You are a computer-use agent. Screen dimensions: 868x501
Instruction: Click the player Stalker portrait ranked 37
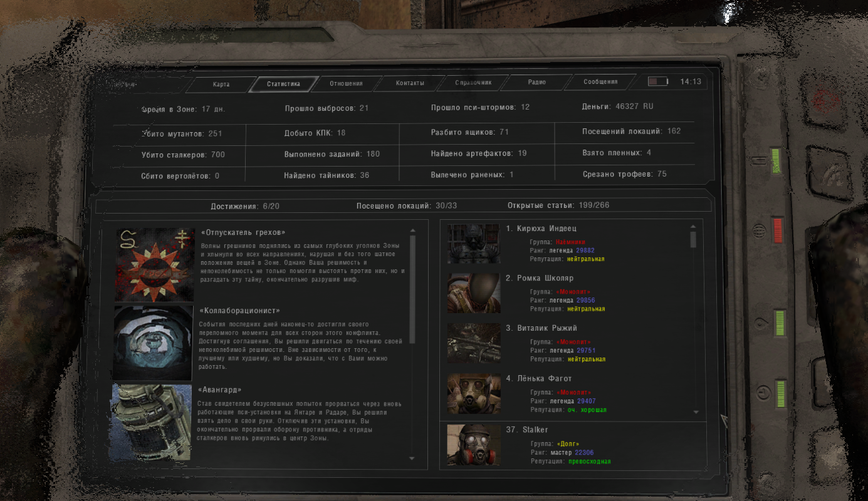474,445
